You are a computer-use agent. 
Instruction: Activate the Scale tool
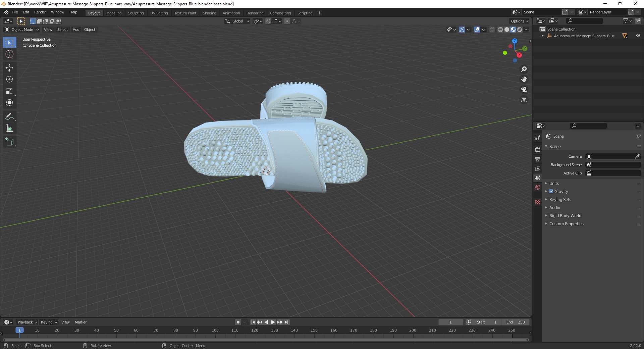9,91
